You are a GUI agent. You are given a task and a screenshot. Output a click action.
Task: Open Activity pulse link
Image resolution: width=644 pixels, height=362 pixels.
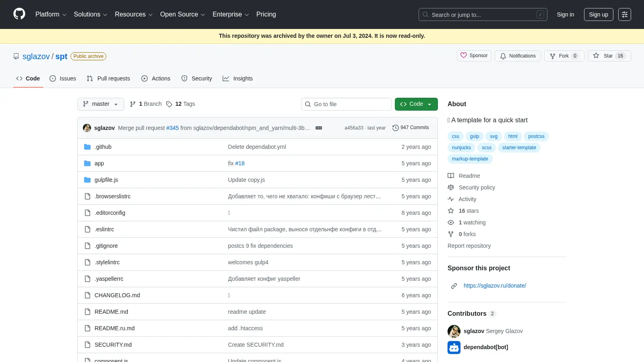click(462, 199)
